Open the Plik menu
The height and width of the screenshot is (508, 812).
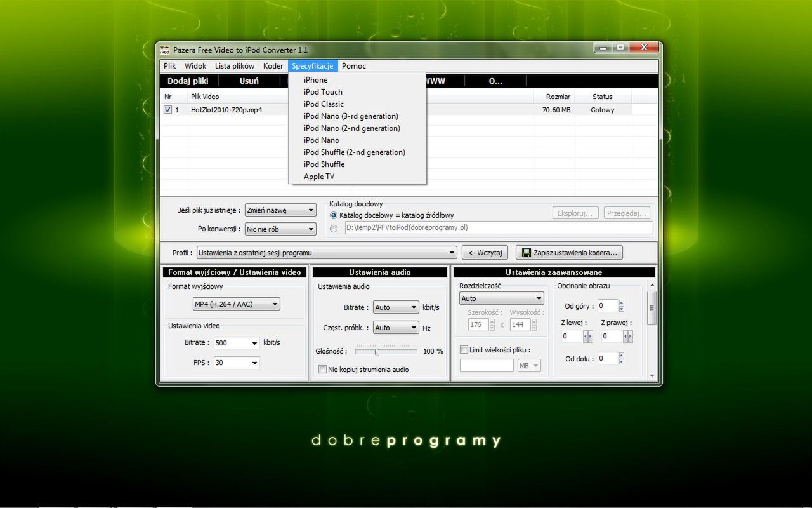click(x=169, y=66)
